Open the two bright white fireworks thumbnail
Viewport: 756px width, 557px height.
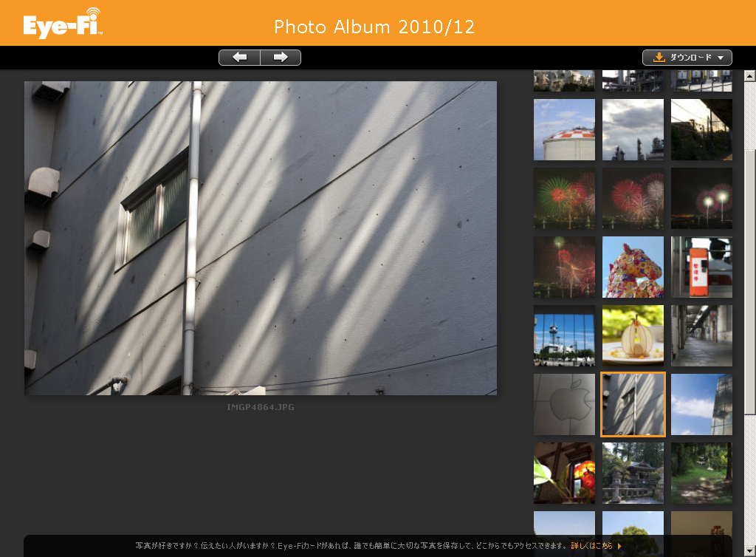(701, 198)
